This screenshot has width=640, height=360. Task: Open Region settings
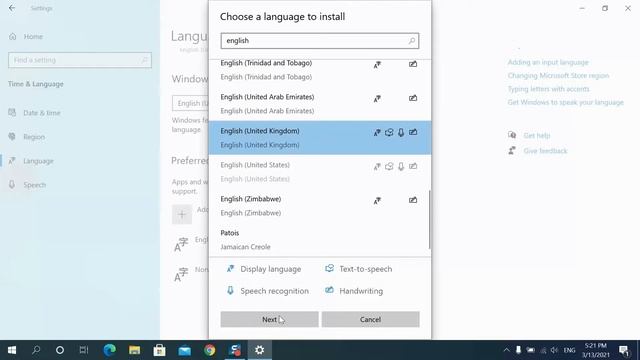34,137
